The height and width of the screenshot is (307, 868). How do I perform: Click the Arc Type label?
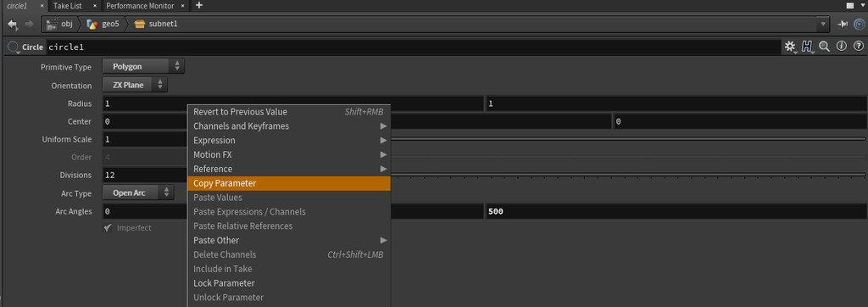(77, 193)
